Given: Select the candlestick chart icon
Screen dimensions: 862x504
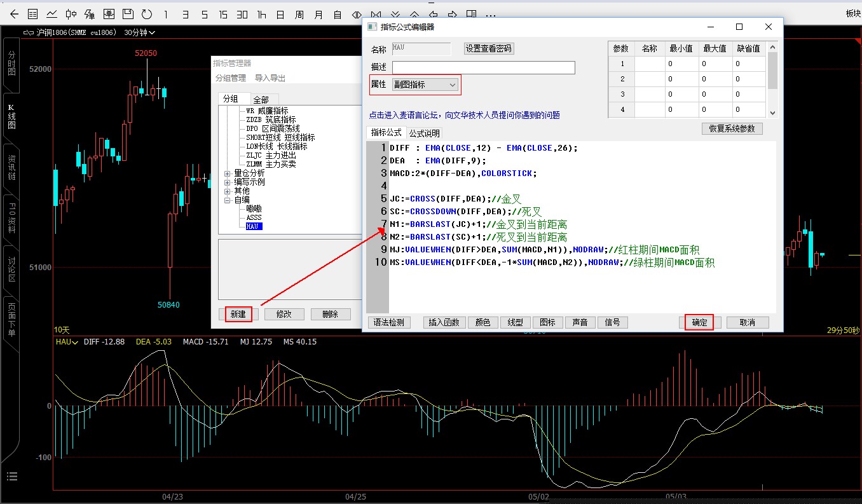Looking at the screenshot, I should pyautogui.click(x=71, y=14).
